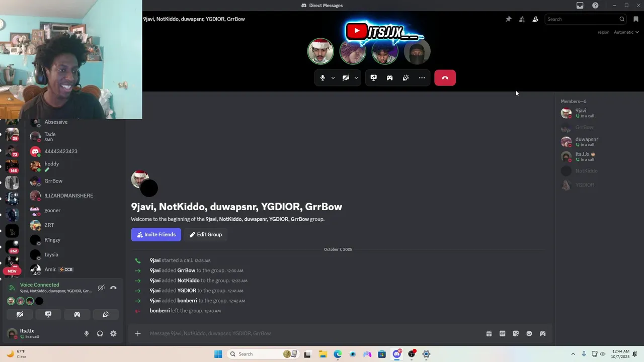Open microphone options dropdown arrow
644x362 pixels.
333,78
